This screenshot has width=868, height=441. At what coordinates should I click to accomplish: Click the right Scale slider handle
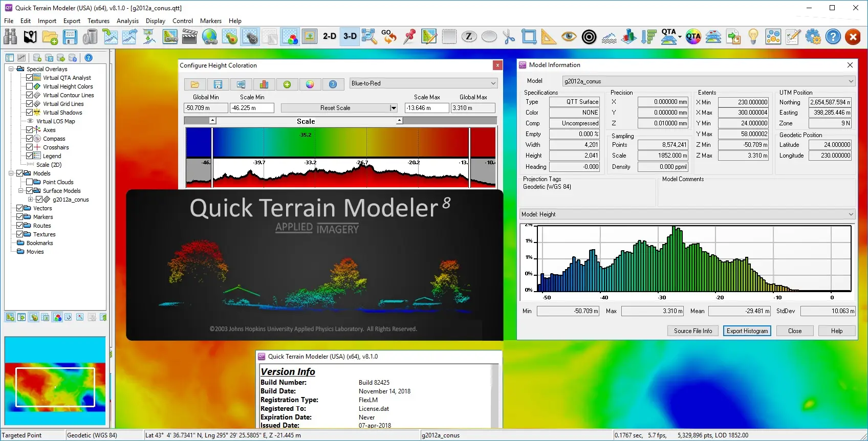(x=400, y=121)
